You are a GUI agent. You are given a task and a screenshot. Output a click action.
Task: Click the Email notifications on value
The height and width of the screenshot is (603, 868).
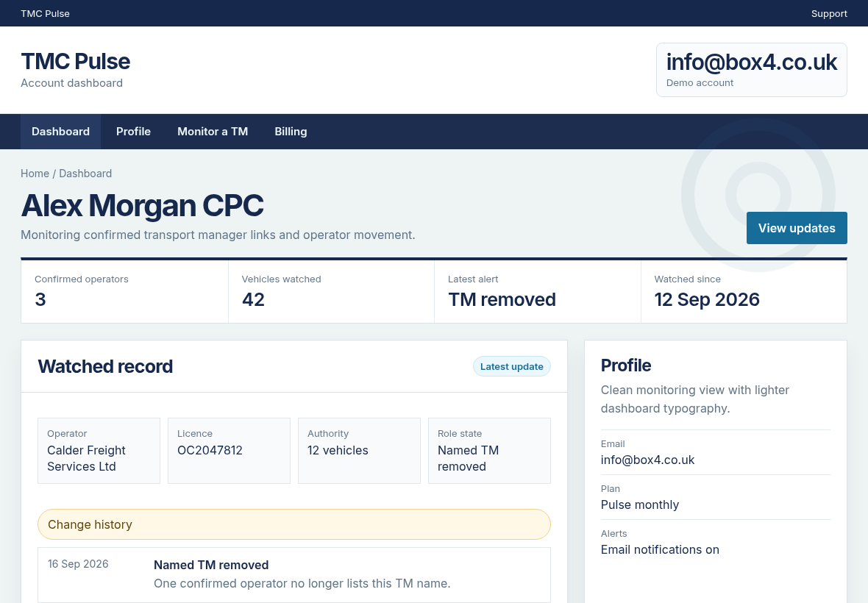coord(660,549)
